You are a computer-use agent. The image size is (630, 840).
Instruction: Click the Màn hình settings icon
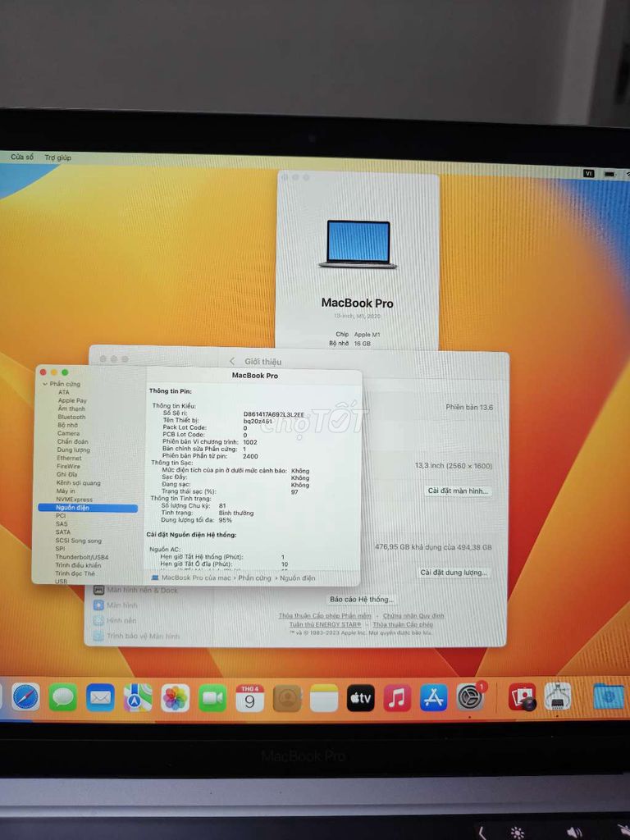(98, 605)
